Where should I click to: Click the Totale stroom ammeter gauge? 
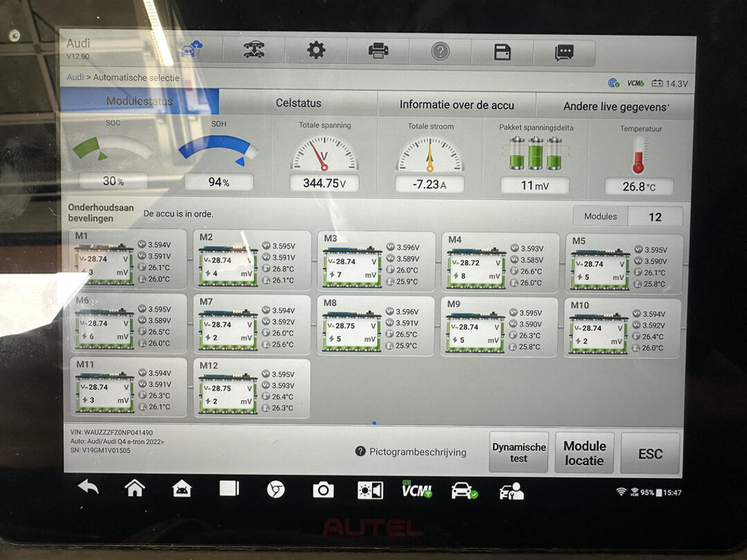tap(430, 154)
